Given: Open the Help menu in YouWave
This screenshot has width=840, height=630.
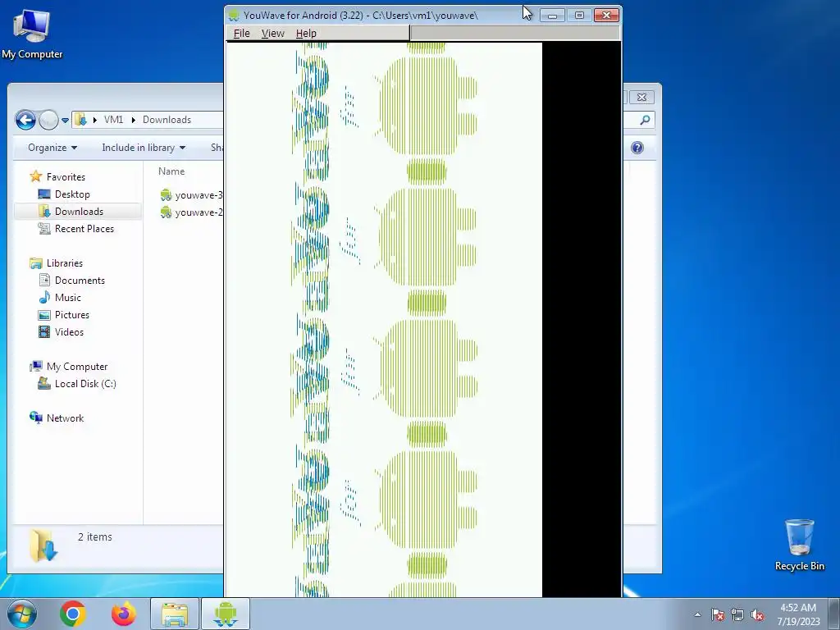Looking at the screenshot, I should 306,33.
